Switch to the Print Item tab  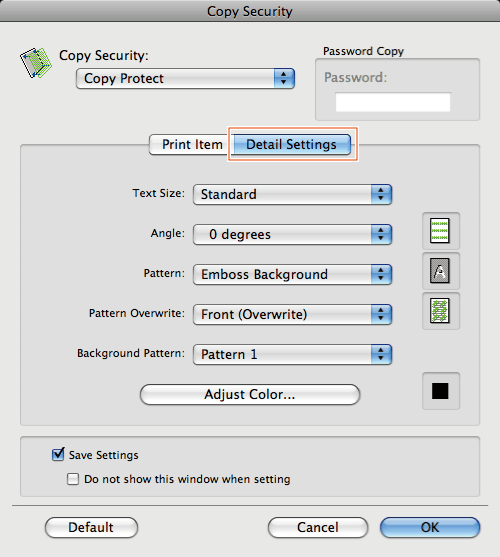(x=191, y=145)
